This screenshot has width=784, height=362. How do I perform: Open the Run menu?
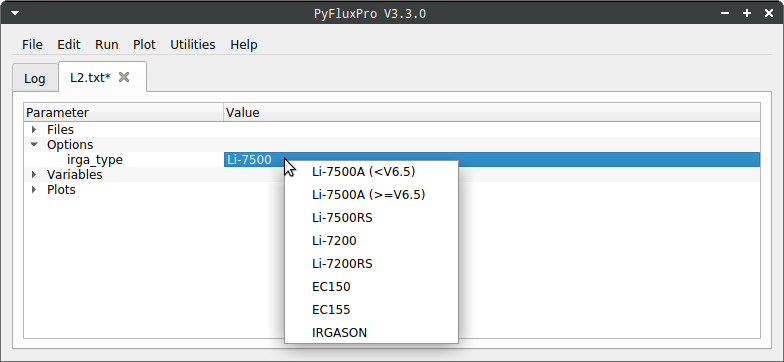pyautogui.click(x=106, y=44)
